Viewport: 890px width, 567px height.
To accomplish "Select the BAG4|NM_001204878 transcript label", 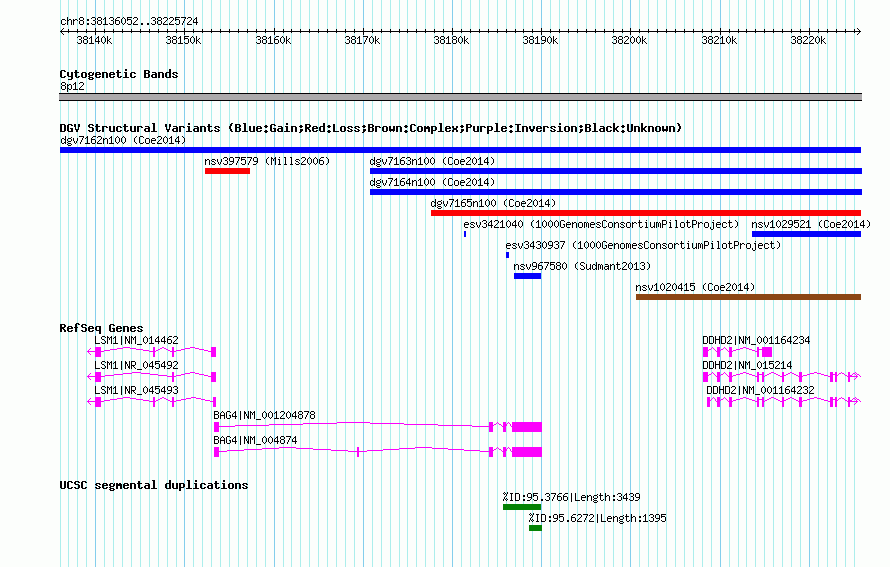I will point(265,415).
